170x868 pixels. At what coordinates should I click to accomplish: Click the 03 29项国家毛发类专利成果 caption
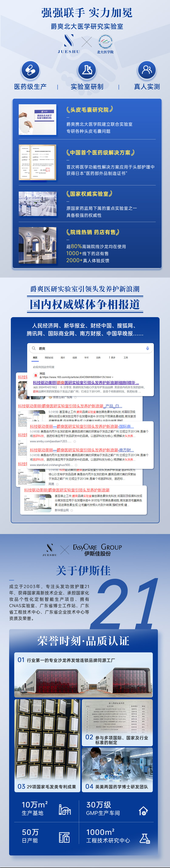click(x=47, y=786)
